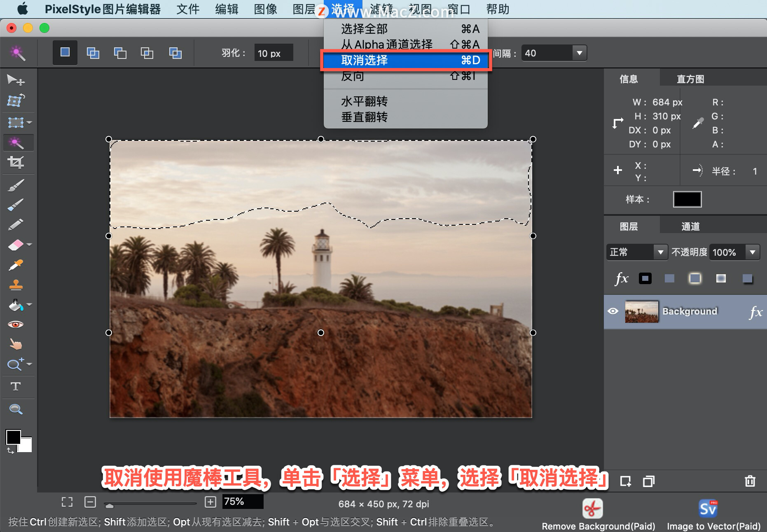Open the 间隔 value dropdown
Viewport: 767px width, 532px height.
tap(579, 53)
